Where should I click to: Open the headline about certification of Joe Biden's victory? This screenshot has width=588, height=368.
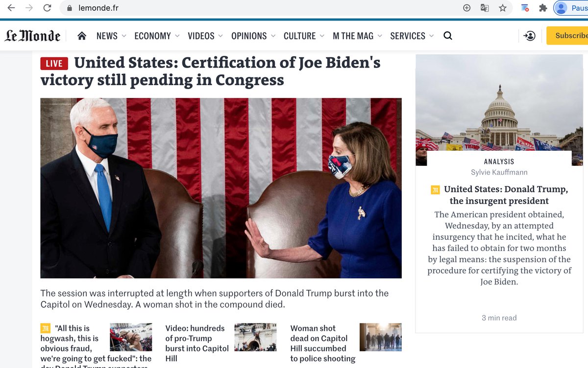(x=211, y=71)
